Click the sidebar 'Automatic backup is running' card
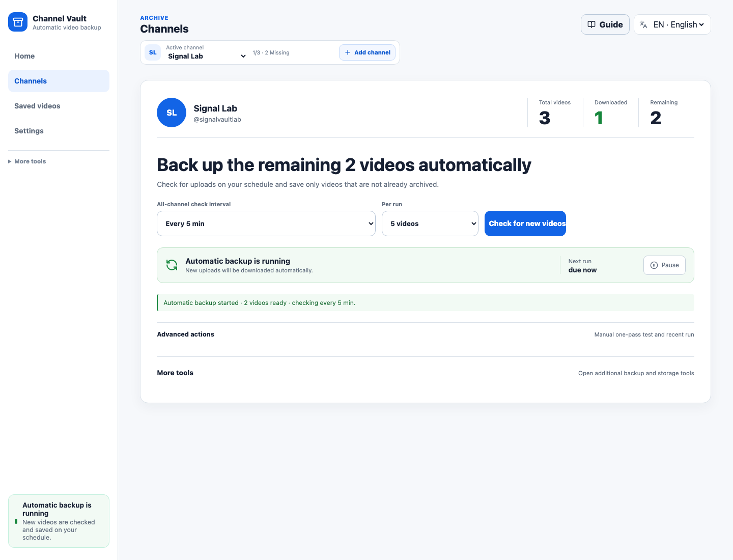This screenshot has width=733, height=560. [x=59, y=521]
